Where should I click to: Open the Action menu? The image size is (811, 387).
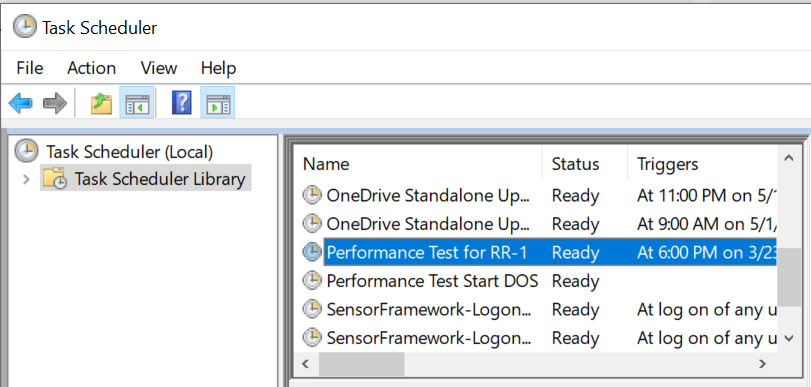[92, 68]
